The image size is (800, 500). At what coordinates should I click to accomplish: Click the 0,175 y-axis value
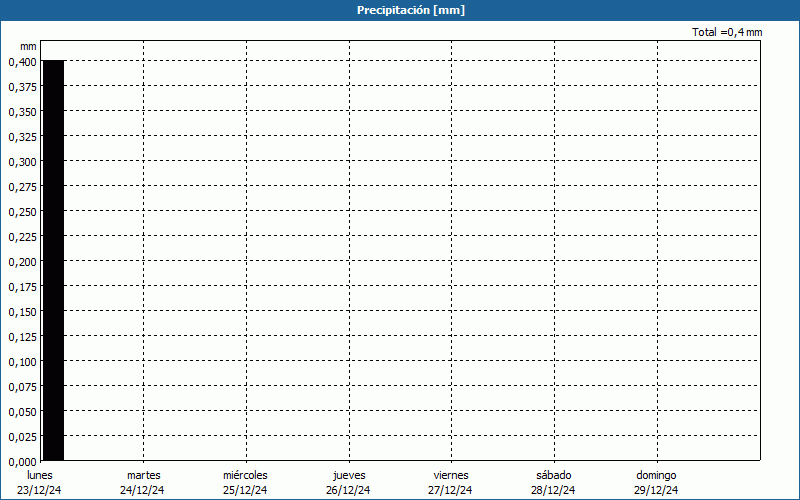click(22, 287)
